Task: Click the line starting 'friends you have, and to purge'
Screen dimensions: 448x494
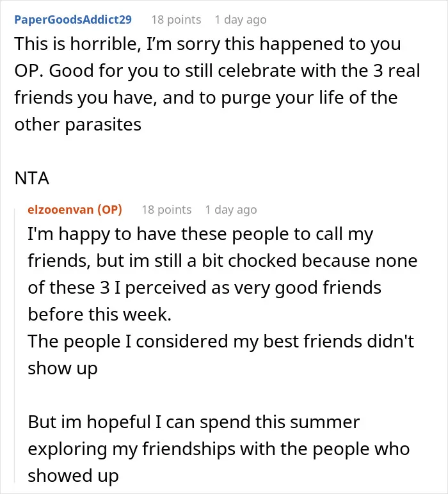Action: pos(206,98)
